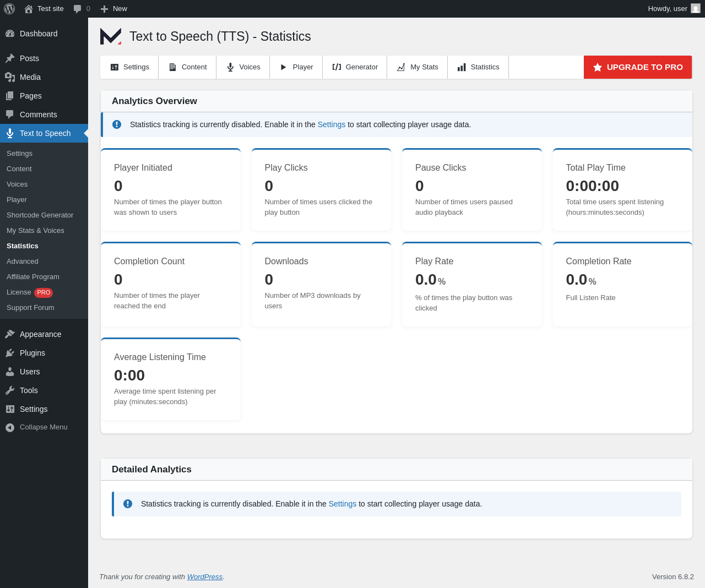Click the Average Listening Time stat card
The height and width of the screenshot is (588, 705).
[171, 379]
